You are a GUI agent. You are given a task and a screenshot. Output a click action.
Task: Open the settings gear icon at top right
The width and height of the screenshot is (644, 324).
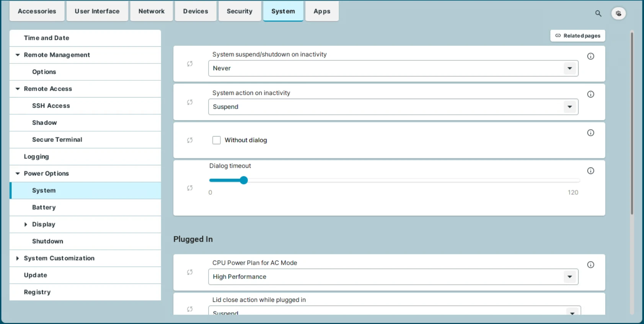(x=618, y=13)
